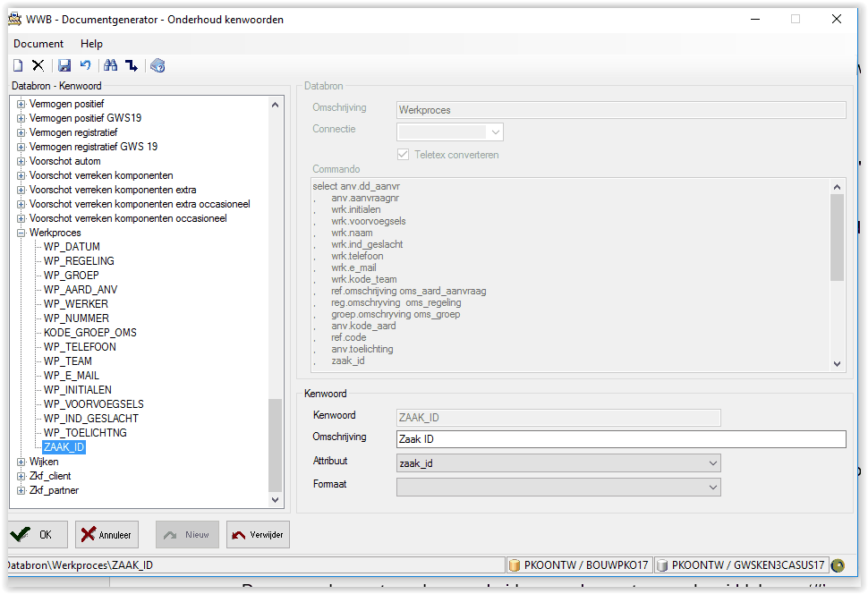Viewport: 868px width, 594px height.
Task: Select WP_TEAM in the tree
Action: point(68,361)
